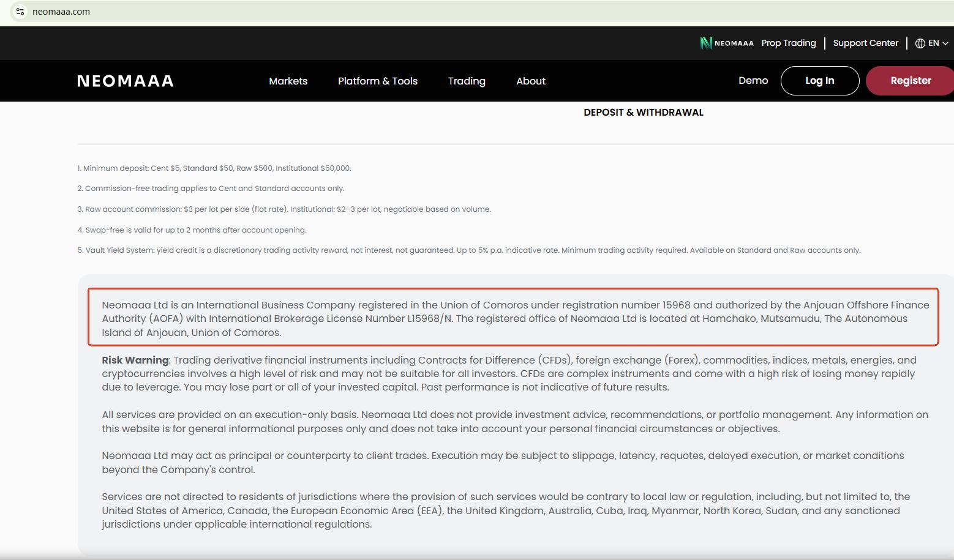
Task: Click the 'may act as principal' paragraph
Action: tap(503, 463)
